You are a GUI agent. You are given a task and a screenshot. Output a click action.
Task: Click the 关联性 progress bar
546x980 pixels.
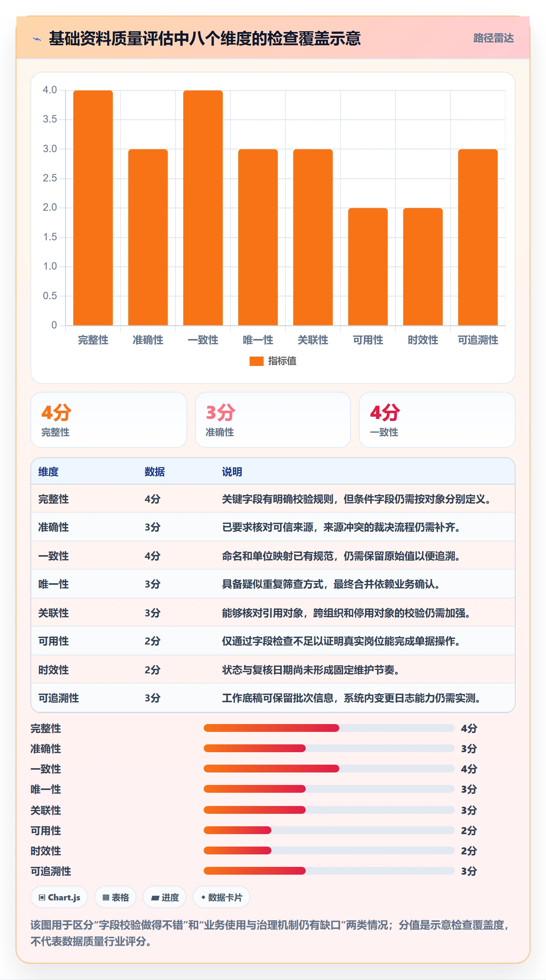pyautogui.click(x=329, y=810)
